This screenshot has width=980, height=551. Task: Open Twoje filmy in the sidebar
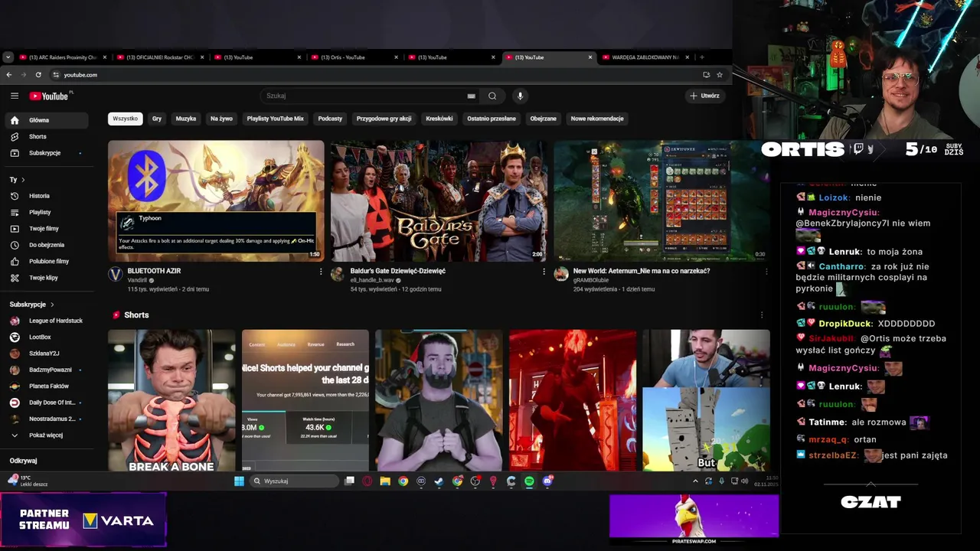pos(47,228)
